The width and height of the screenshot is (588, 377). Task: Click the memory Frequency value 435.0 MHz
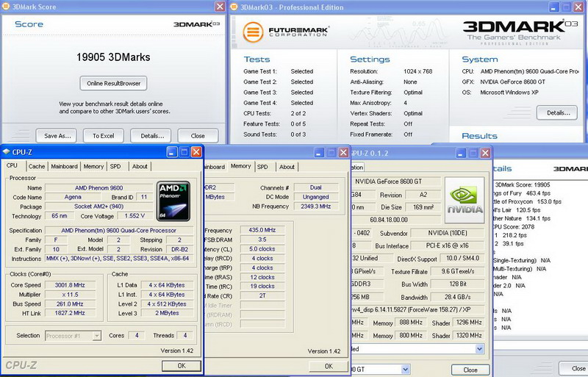coord(262,230)
